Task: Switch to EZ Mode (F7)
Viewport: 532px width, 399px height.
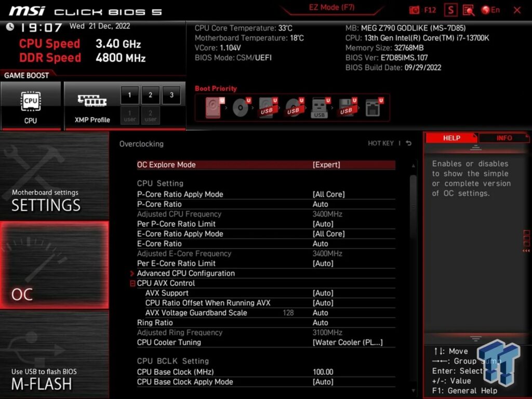Action: (331, 7)
